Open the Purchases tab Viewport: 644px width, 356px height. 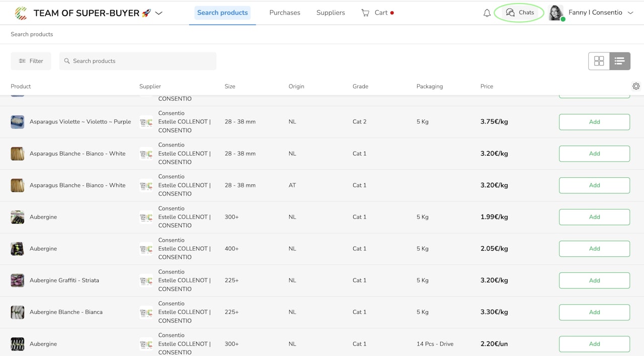tap(285, 13)
